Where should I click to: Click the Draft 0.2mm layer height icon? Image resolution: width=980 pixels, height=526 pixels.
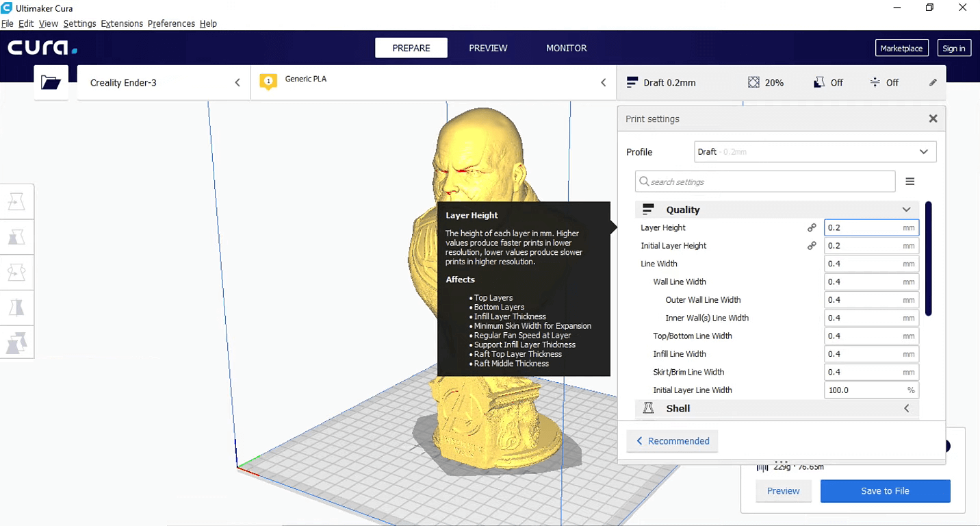[632, 82]
